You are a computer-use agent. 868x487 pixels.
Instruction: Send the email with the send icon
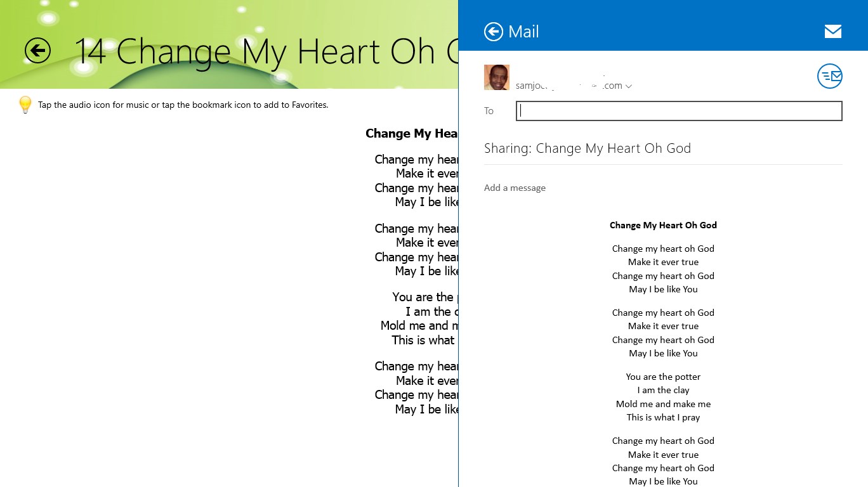click(829, 77)
